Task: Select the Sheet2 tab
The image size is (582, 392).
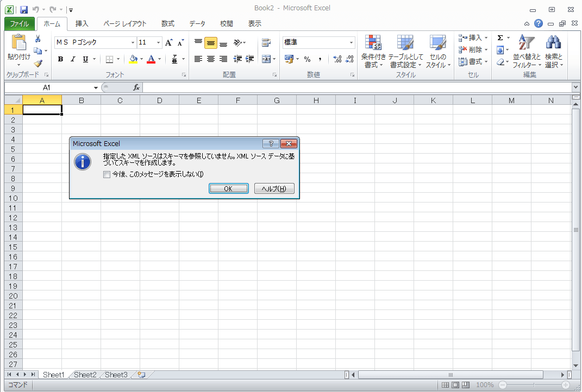Action: coord(85,375)
